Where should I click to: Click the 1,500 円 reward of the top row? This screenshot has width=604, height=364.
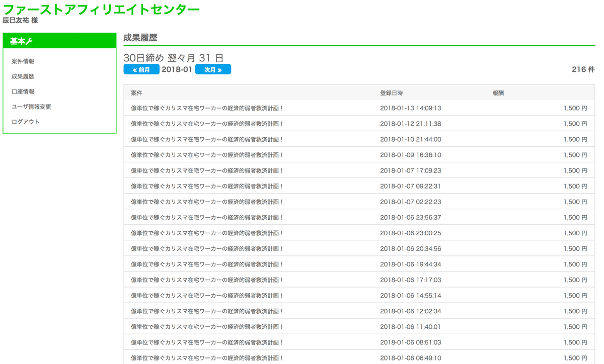575,108
